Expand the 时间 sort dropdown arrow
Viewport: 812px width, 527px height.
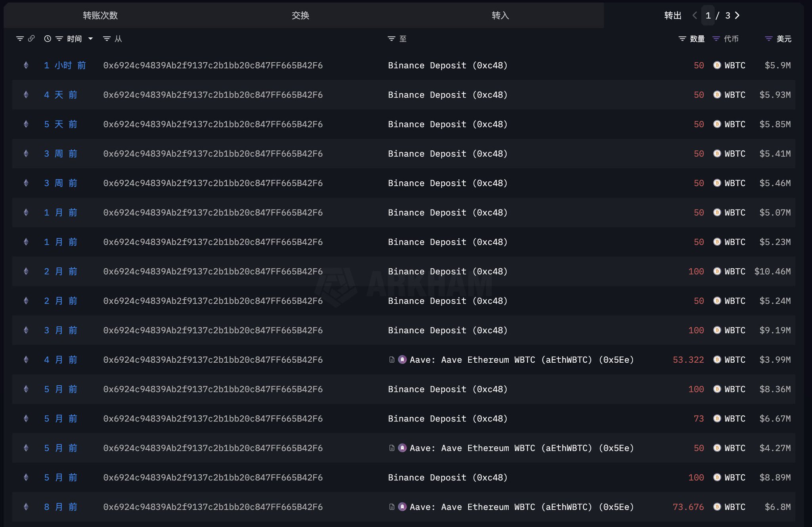point(90,38)
